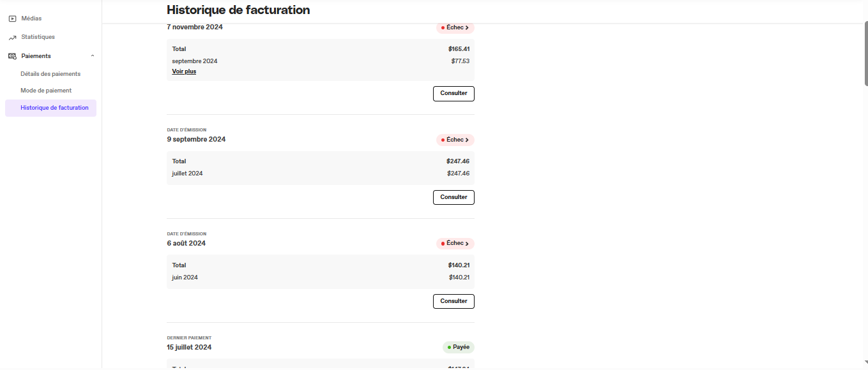
Task: Click Consulter for 6 août 2024 invoice
Action: [453, 301]
